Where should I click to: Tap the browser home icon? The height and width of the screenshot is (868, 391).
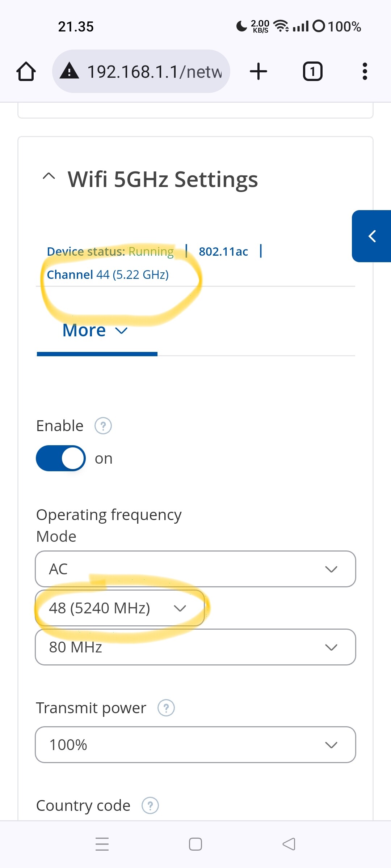26,71
